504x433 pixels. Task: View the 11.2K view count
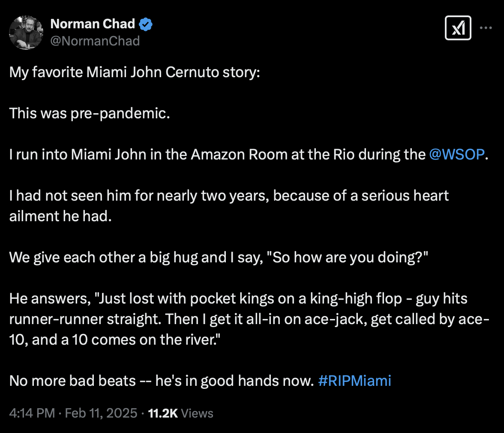click(x=162, y=413)
